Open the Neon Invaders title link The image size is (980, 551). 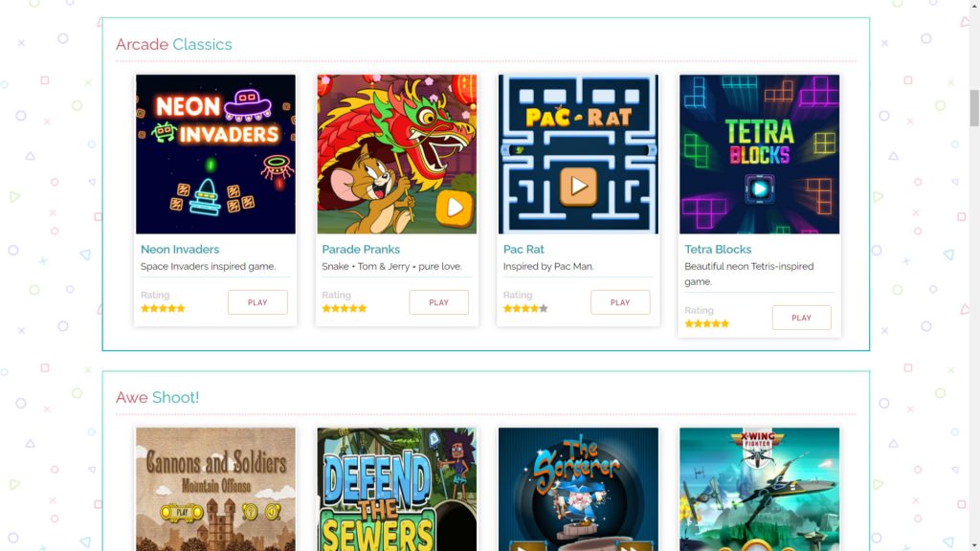pos(180,250)
